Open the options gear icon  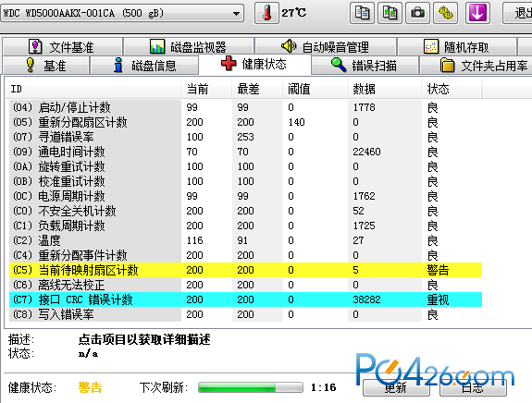click(445, 13)
